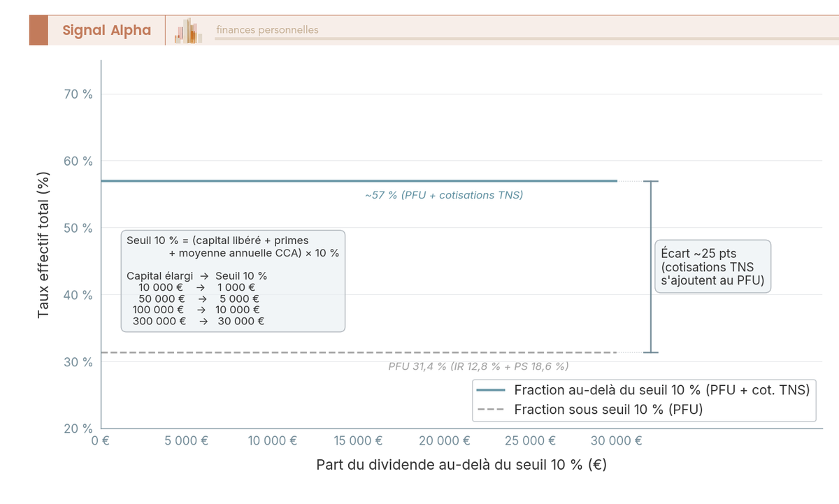Click the solid 57 % rate line

359,181
